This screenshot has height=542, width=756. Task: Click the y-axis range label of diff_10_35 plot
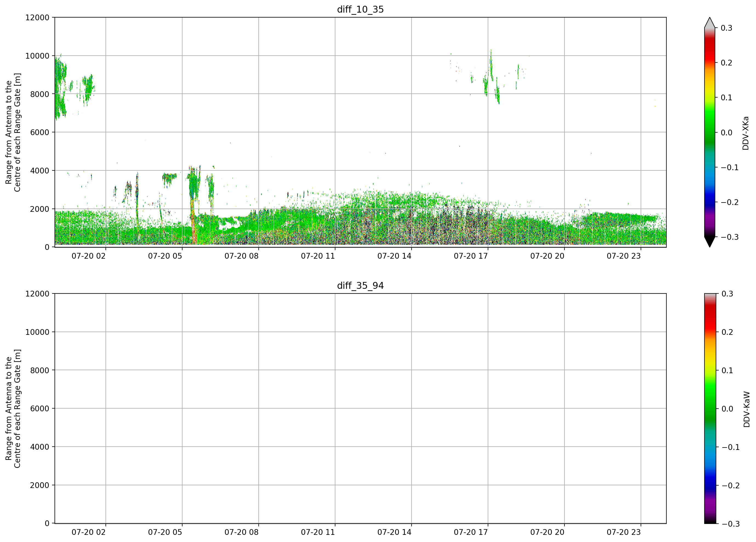[13, 132]
